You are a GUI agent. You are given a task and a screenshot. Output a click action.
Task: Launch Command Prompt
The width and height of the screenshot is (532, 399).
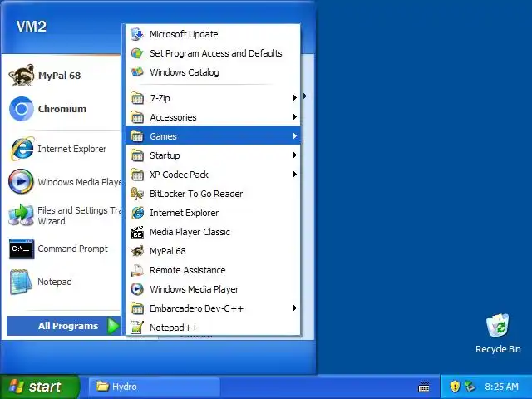61,249
